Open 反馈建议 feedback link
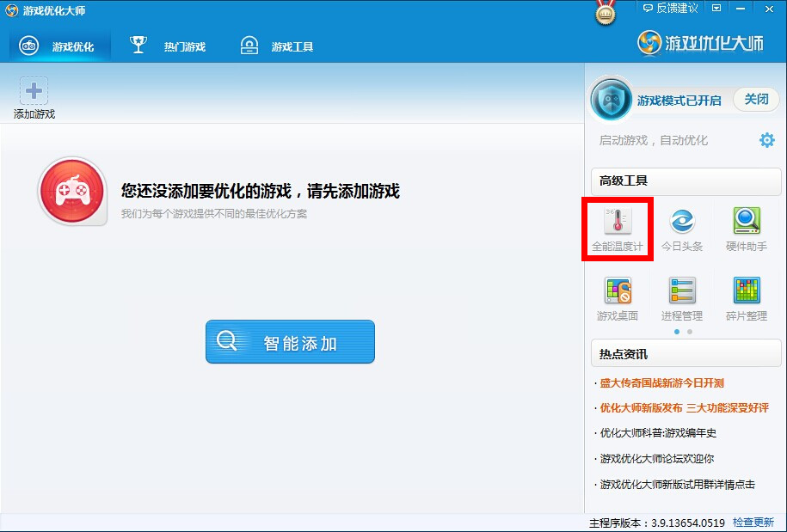The height and width of the screenshot is (532, 787). pos(671,8)
